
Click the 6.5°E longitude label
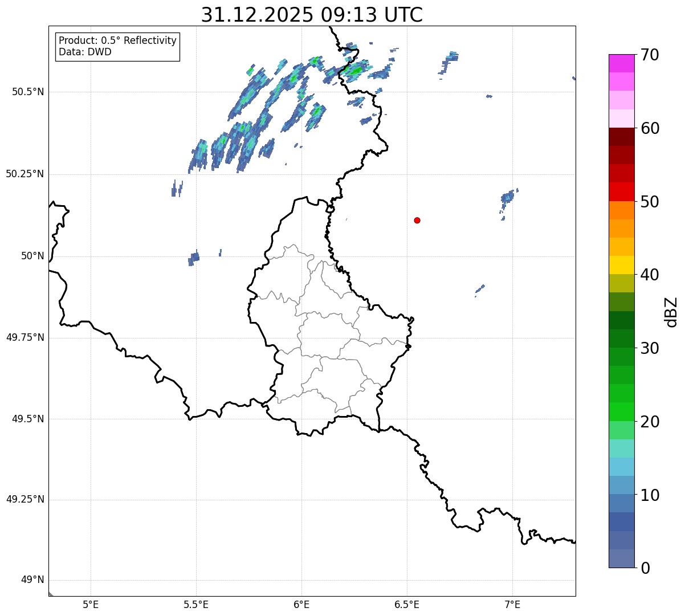point(407,605)
